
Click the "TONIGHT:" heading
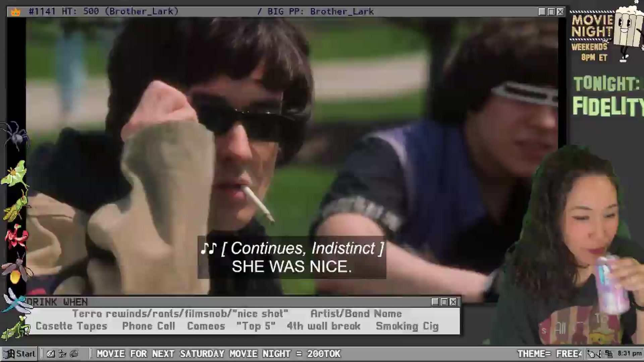click(x=606, y=84)
